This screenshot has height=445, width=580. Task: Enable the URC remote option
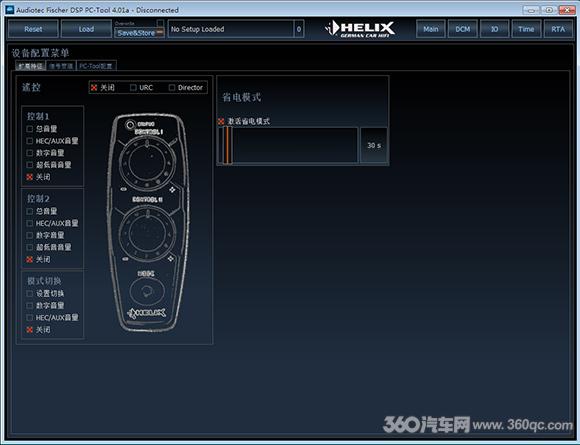(133, 88)
